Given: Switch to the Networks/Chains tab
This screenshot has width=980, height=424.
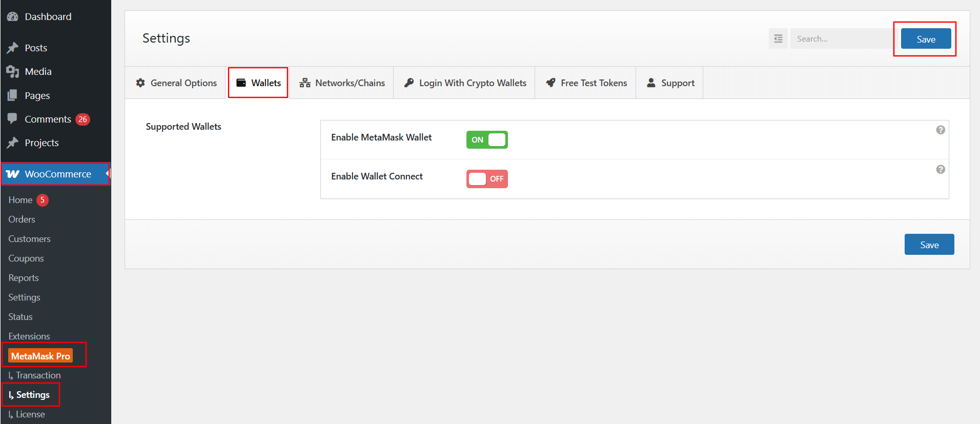Looking at the screenshot, I should click(x=342, y=83).
